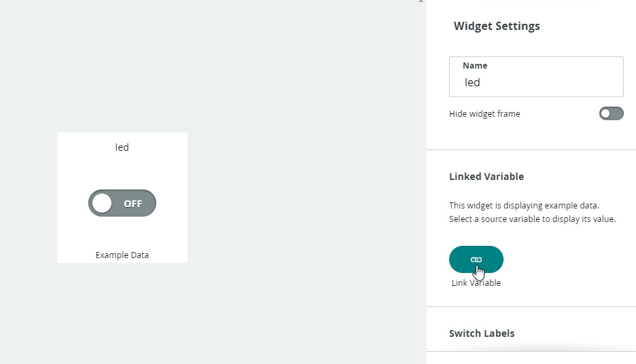This screenshot has width=636, height=364.
Task: Select the led title on the widget
Action: [x=122, y=147]
